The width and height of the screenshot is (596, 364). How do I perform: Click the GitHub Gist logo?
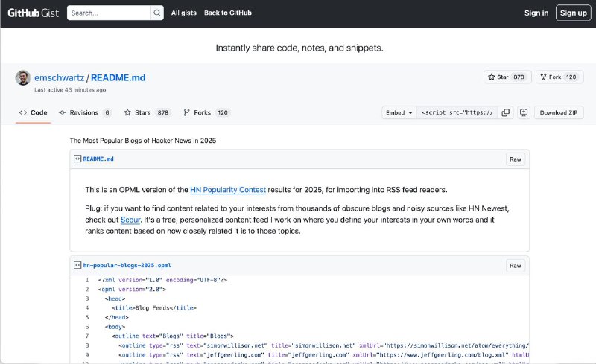[33, 13]
